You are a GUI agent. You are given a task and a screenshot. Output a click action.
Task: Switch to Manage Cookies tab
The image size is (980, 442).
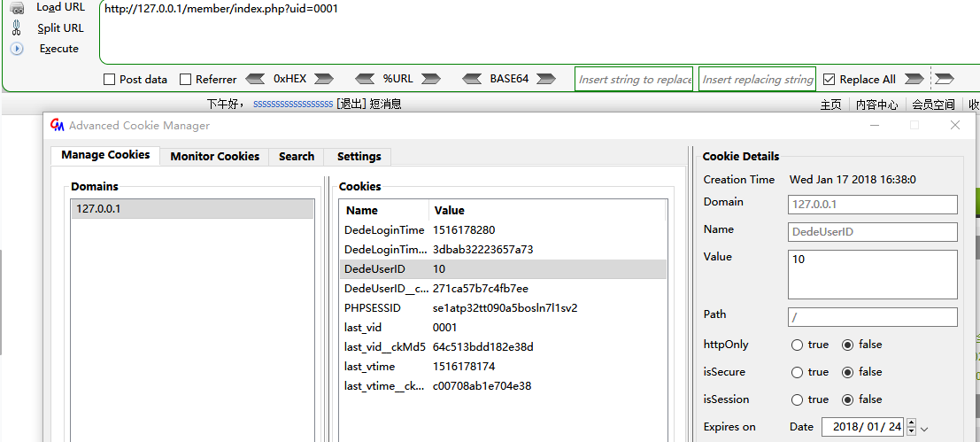point(105,155)
